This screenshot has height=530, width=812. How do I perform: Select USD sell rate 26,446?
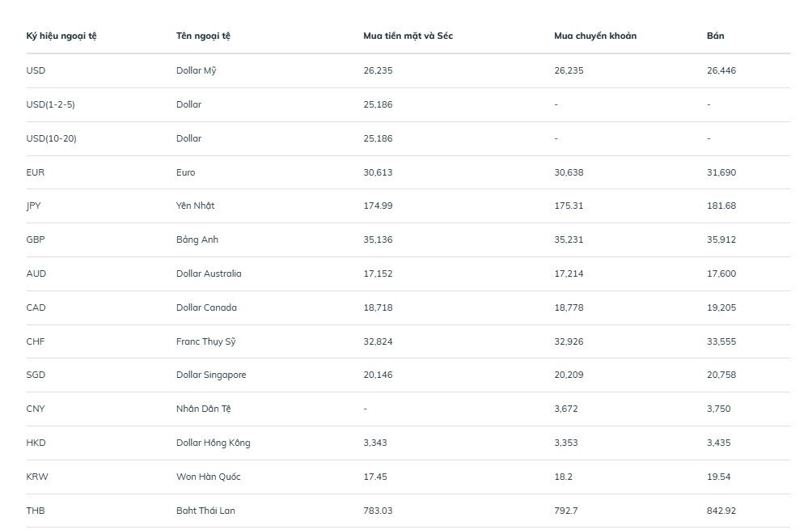click(x=721, y=70)
